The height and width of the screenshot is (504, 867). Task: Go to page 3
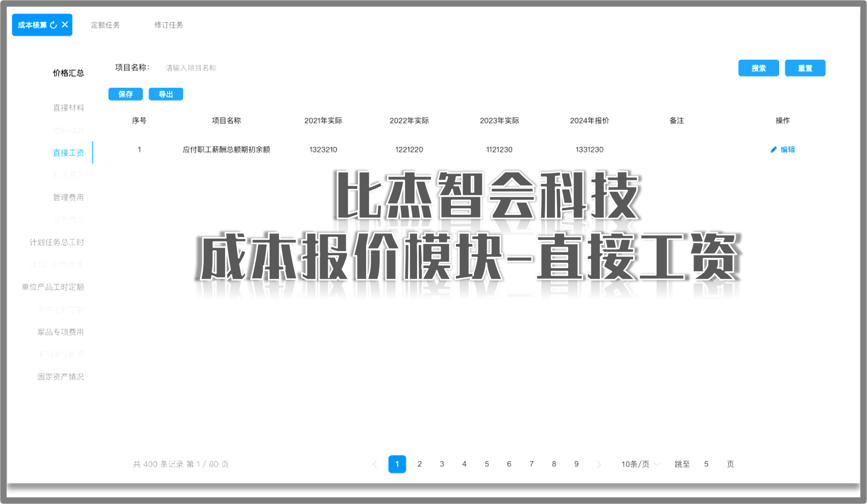(x=442, y=464)
